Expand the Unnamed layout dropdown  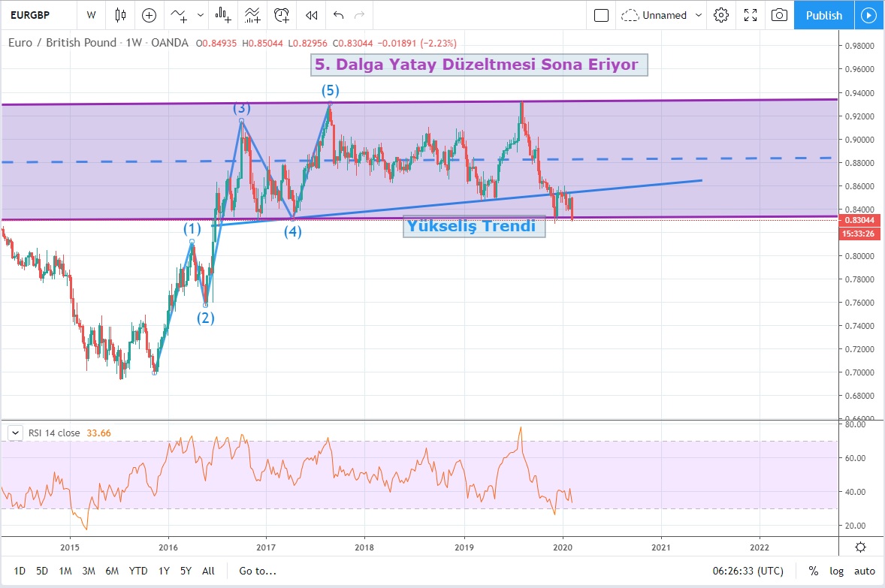coord(698,15)
